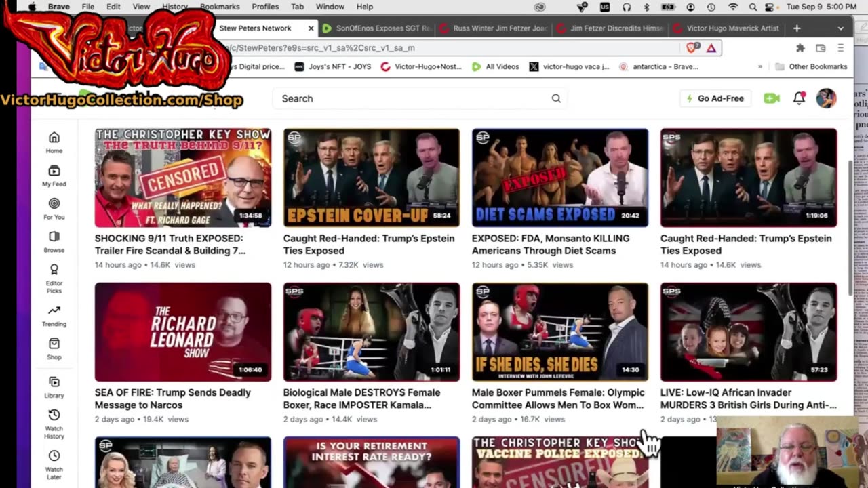Open macOS Spotlight search icon
The width and height of the screenshot is (868, 488).
(753, 7)
